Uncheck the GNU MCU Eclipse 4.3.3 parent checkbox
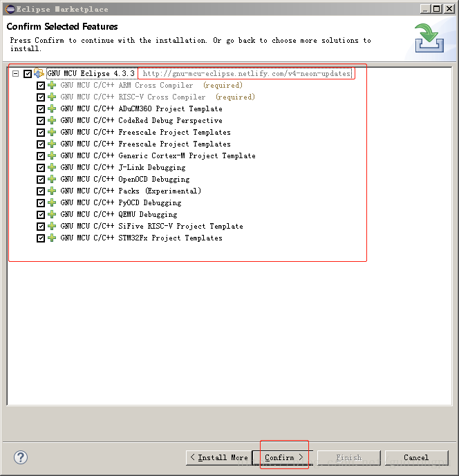The height and width of the screenshot is (476, 459). [x=28, y=73]
